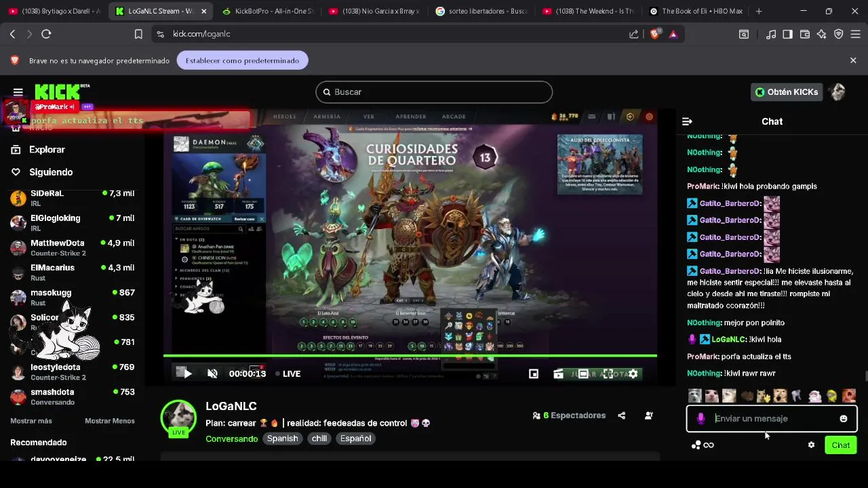
Task: Open chat settings gear icon
Action: (x=811, y=445)
